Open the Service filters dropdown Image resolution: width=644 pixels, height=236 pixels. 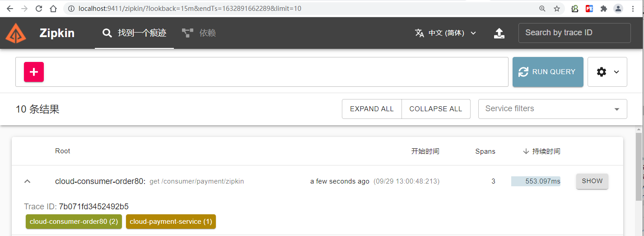pos(553,109)
